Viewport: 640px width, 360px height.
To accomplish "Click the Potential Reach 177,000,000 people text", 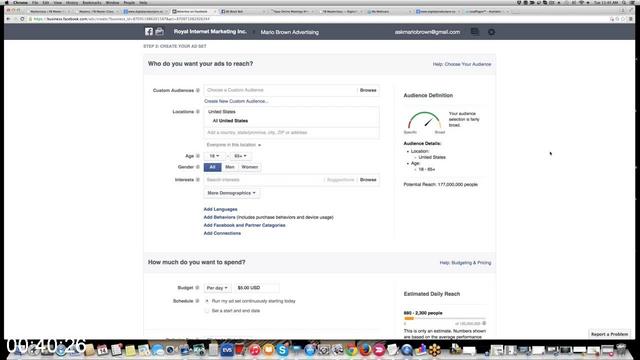I will 440,184.
